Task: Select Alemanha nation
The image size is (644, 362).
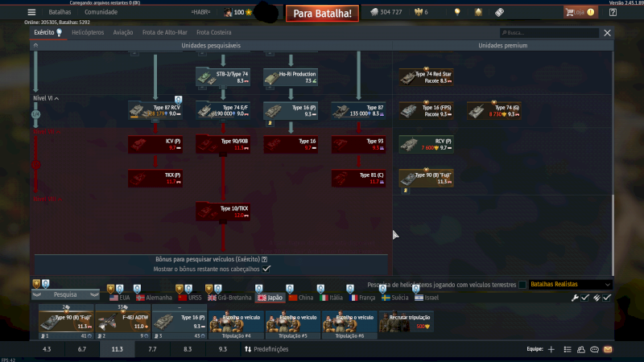Action: pyautogui.click(x=154, y=298)
